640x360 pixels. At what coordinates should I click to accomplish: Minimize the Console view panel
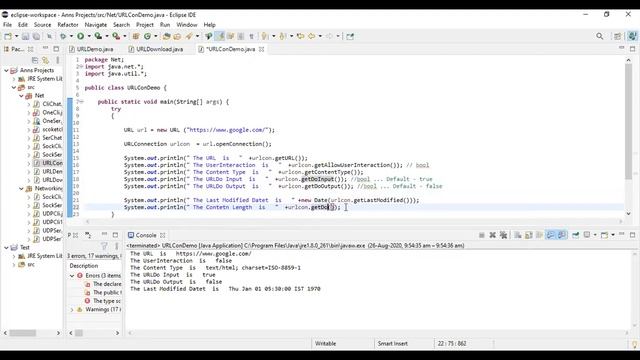pos(622,234)
